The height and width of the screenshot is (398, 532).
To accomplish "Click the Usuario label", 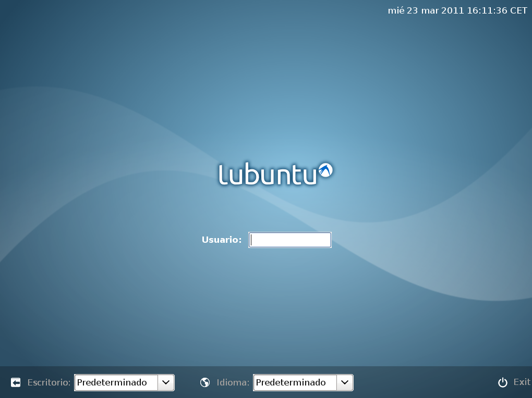I will 222,240.
